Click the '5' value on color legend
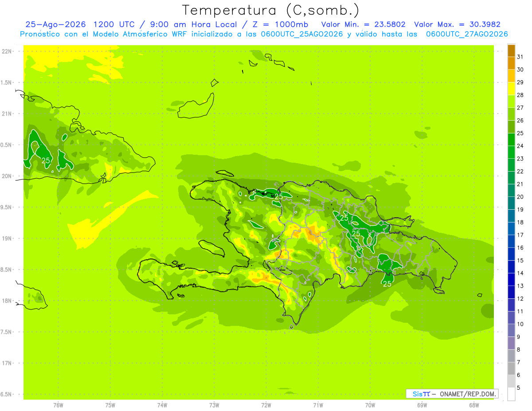Viewport: 532px width, 411px height. [519, 388]
